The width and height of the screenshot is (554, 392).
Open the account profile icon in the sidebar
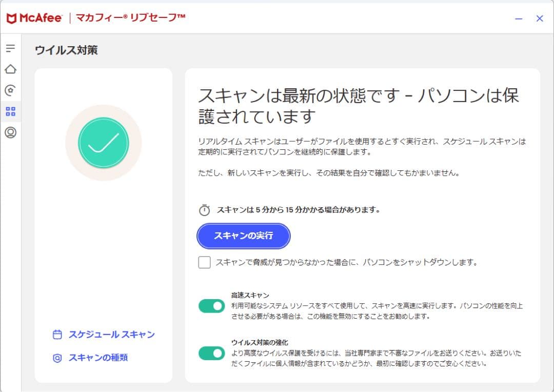tap(10, 132)
